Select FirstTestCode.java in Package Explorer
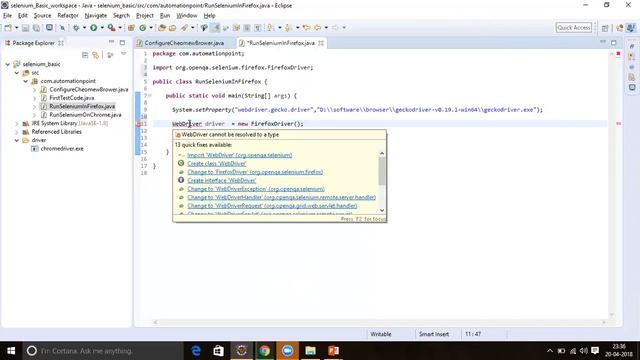This screenshot has width=640, height=360. click(x=71, y=98)
